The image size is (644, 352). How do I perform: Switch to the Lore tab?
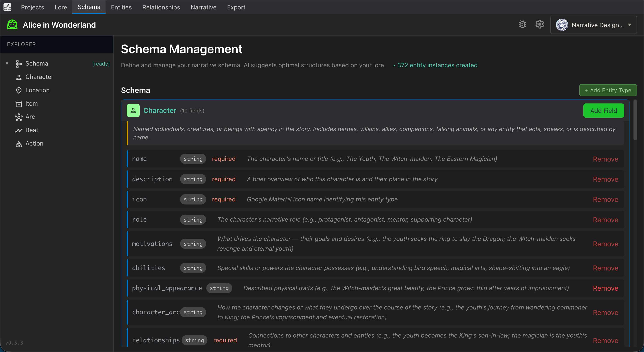(60, 7)
